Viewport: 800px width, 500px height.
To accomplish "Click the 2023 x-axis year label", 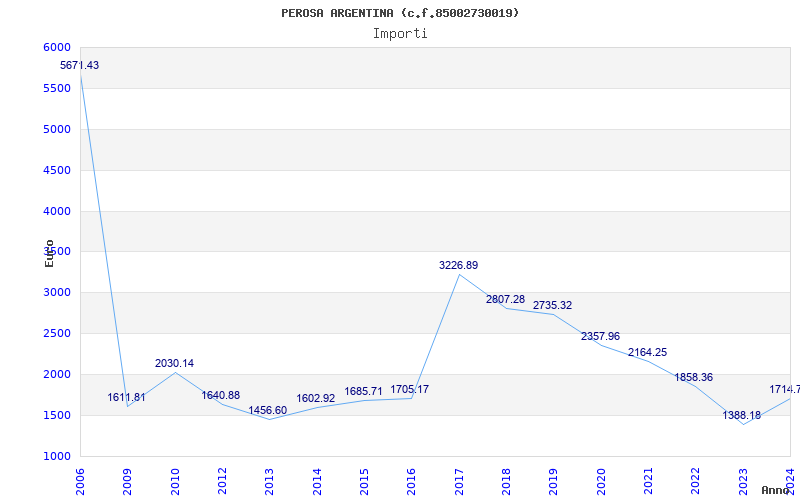I will click(743, 481).
